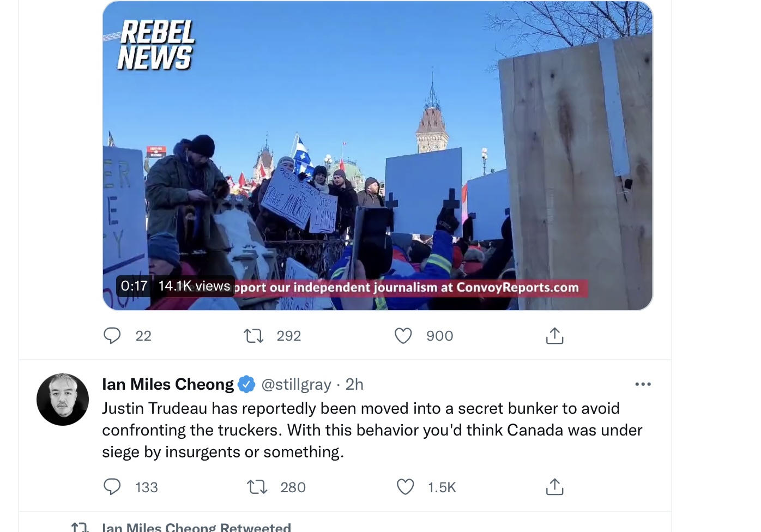Open the 2h tweet timestamp
The width and height of the screenshot is (761, 532).
point(354,384)
